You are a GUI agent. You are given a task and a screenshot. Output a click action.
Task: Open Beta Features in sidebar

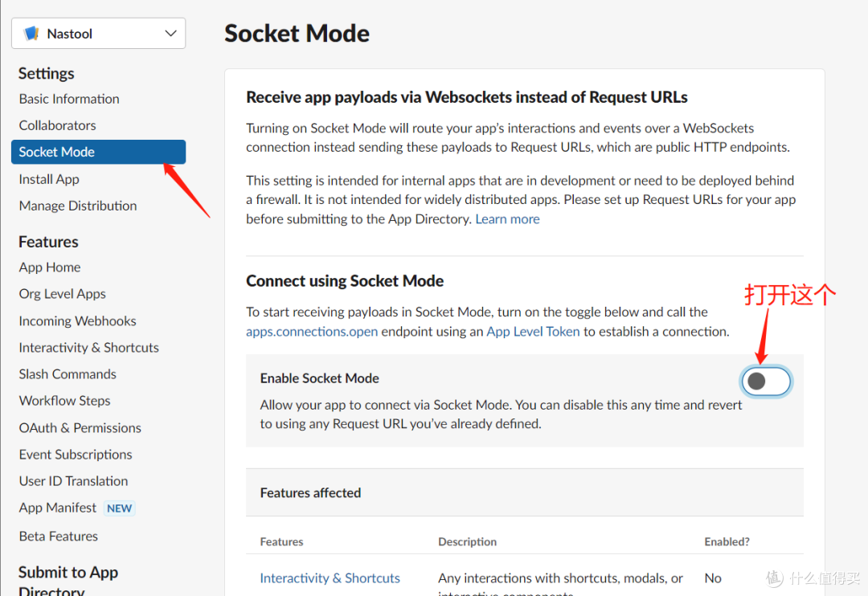pos(59,536)
